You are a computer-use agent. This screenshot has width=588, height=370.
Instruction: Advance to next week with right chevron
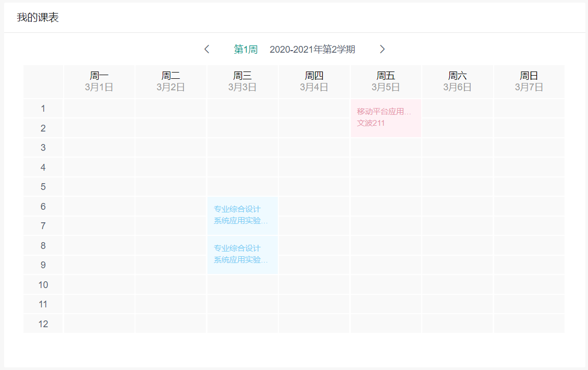[x=382, y=49]
